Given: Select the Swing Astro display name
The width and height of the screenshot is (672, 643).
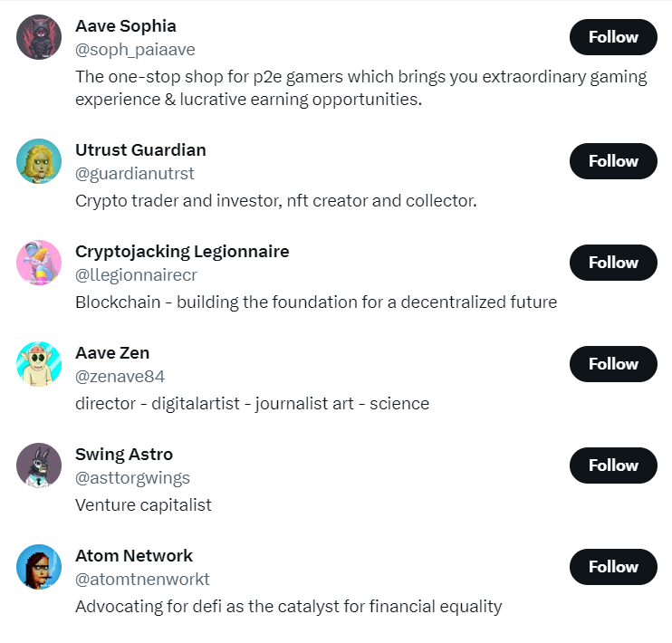Looking at the screenshot, I should [x=124, y=455].
